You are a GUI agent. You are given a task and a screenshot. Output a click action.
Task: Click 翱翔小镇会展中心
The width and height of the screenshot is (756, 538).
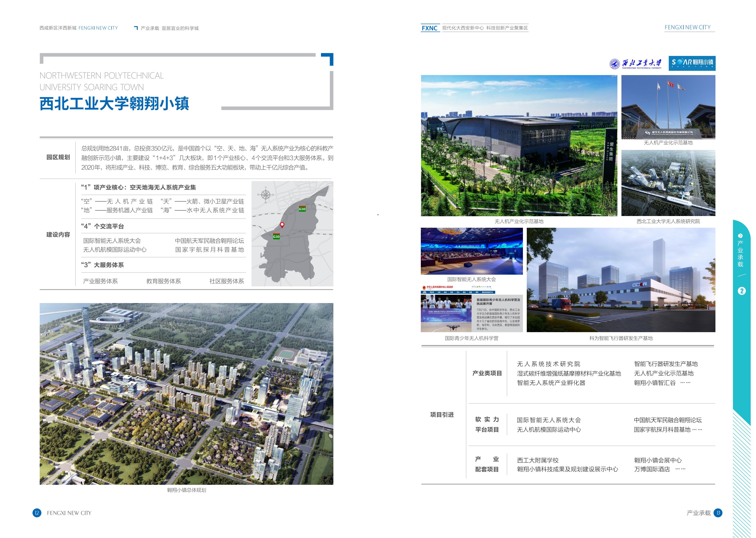[x=658, y=460]
